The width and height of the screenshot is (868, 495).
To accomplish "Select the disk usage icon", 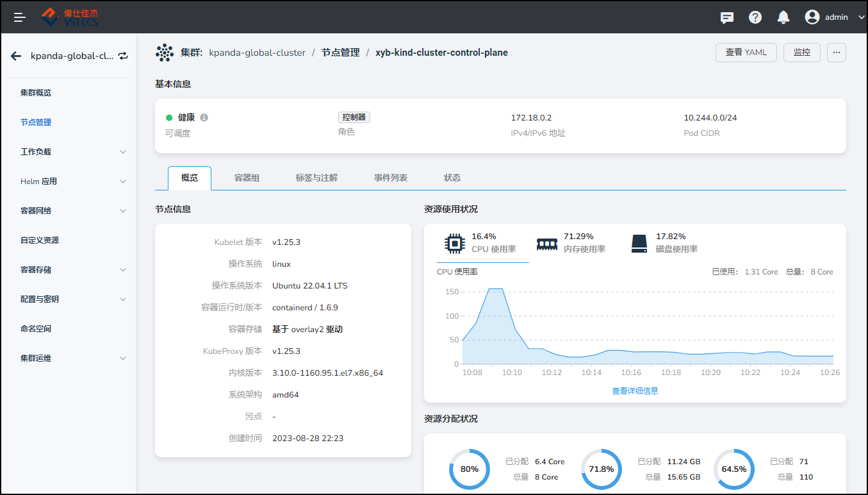I will tap(639, 243).
